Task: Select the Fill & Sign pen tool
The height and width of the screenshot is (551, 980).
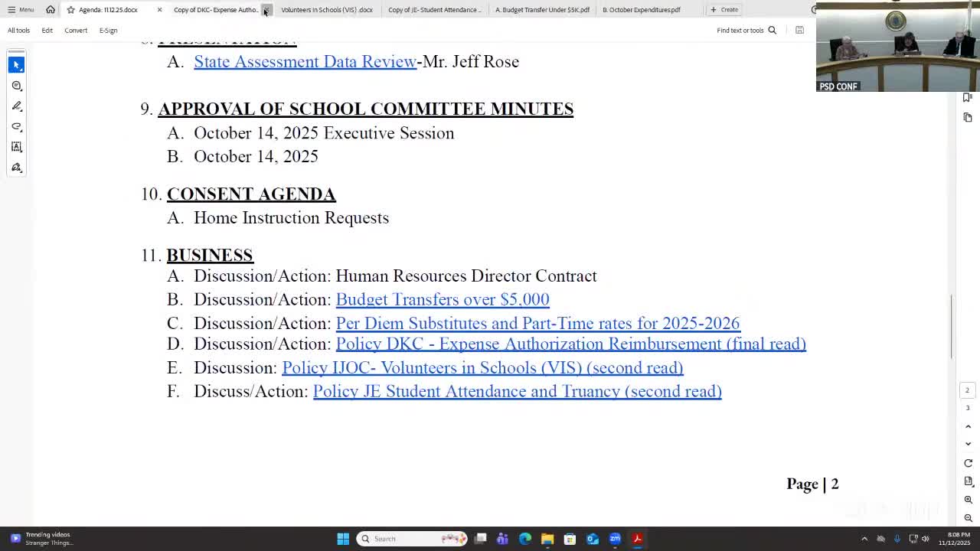Action: tap(17, 168)
